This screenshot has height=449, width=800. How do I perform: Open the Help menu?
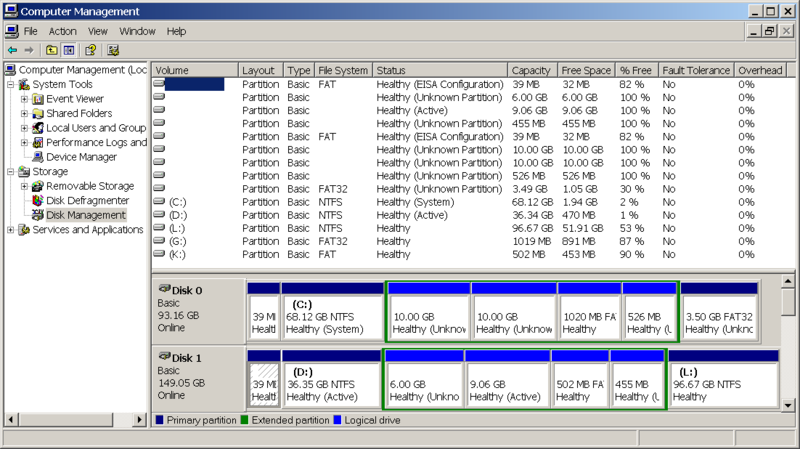click(176, 31)
